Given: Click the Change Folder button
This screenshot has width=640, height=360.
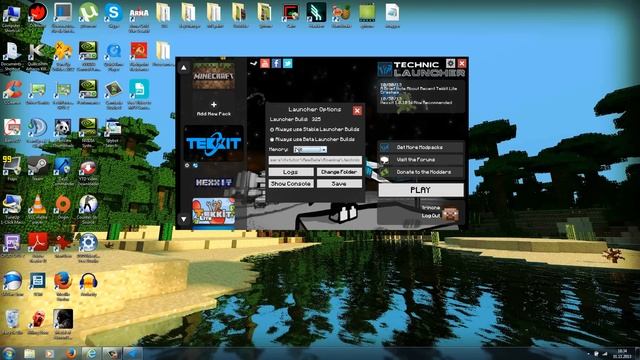Looking at the screenshot, I should point(339,172).
